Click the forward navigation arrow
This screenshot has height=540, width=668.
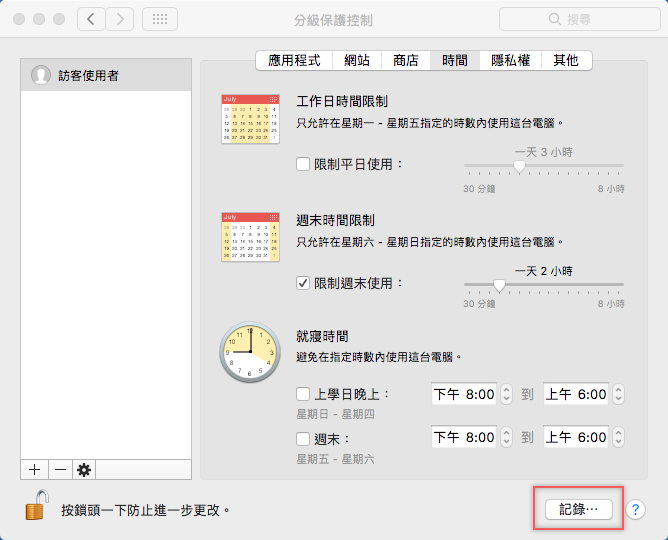click(x=120, y=19)
